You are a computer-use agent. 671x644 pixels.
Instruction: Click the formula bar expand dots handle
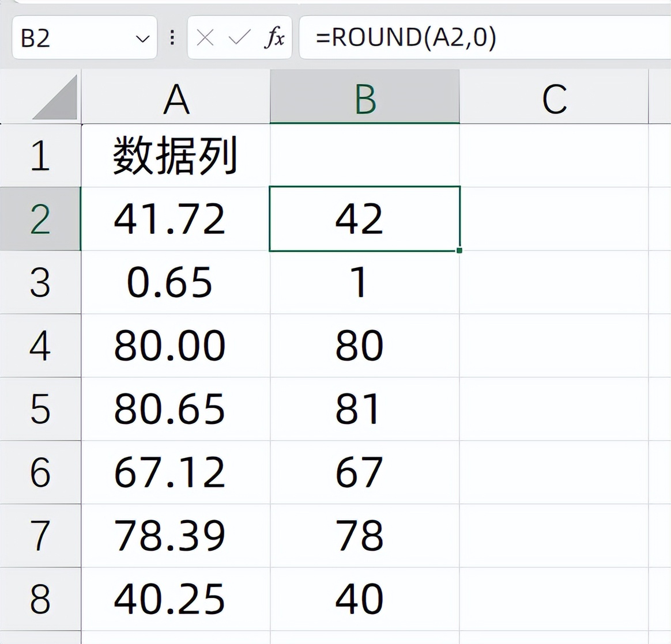(172, 37)
